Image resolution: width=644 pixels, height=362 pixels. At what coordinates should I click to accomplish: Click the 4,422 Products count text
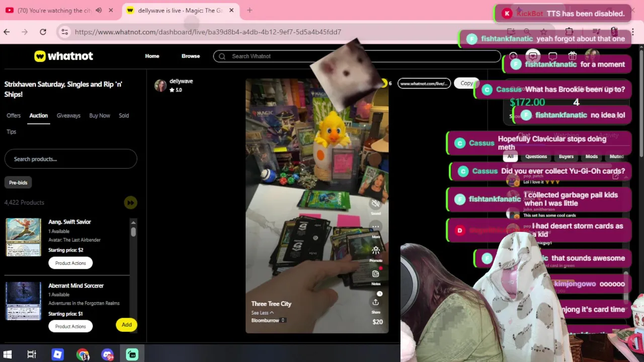pyautogui.click(x=24, y=203)
